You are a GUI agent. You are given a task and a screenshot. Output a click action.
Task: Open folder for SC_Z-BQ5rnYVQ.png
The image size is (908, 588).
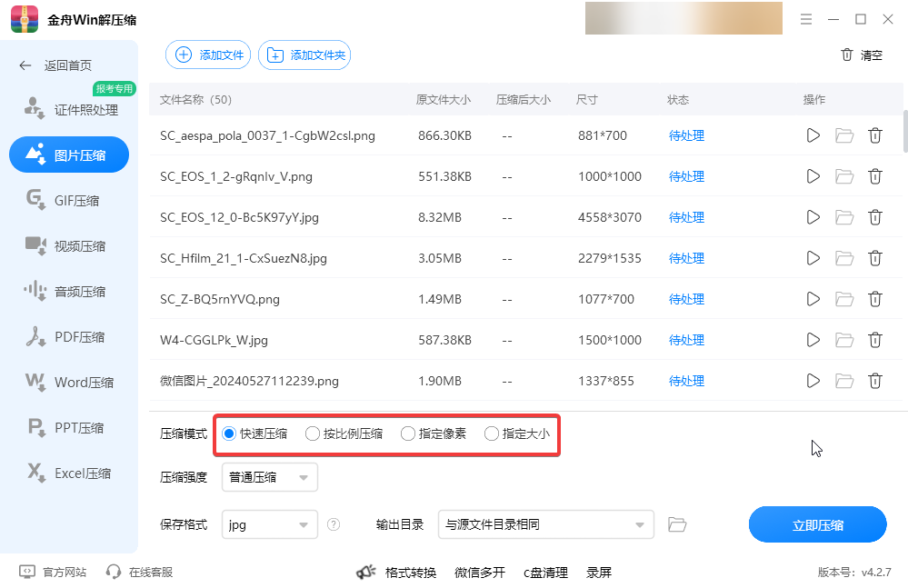point(844,299)
